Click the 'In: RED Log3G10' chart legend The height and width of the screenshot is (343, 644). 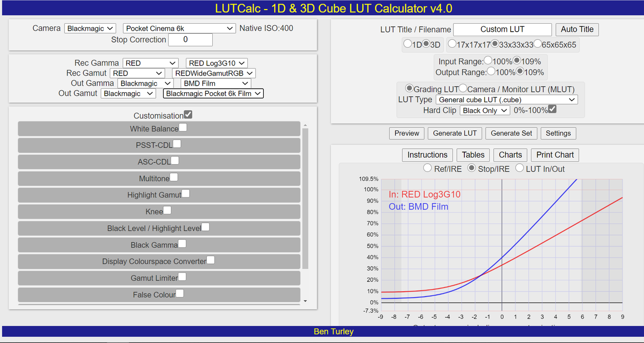[424, 194]
